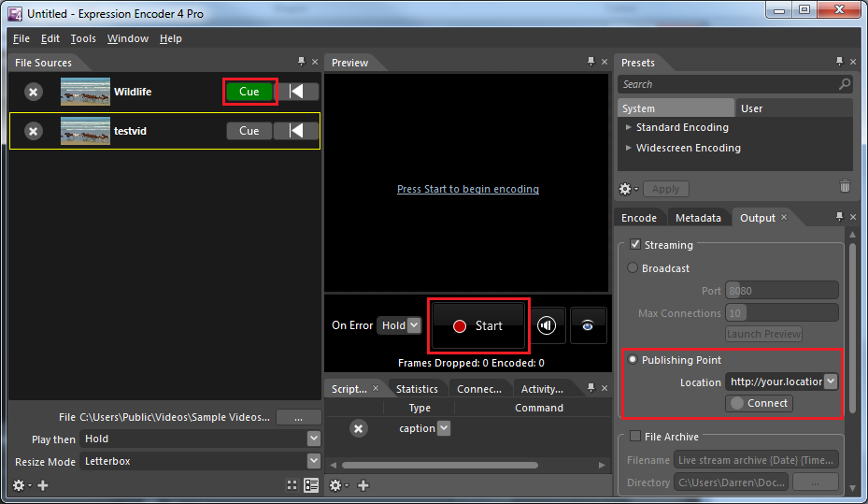Click the Output panel vertical scrollbar
Image resolution: width=868 pixels, height=504 pixels.
click(852, 329)
